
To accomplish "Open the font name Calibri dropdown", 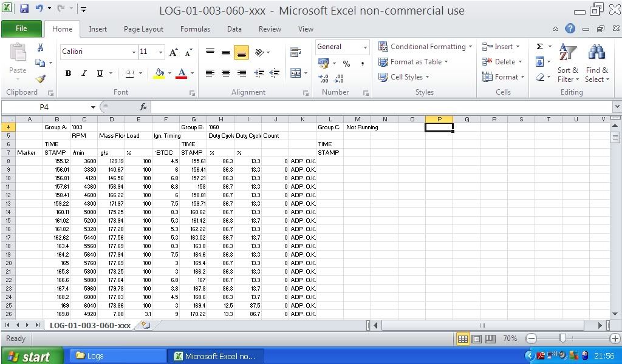I will (134, 52).
